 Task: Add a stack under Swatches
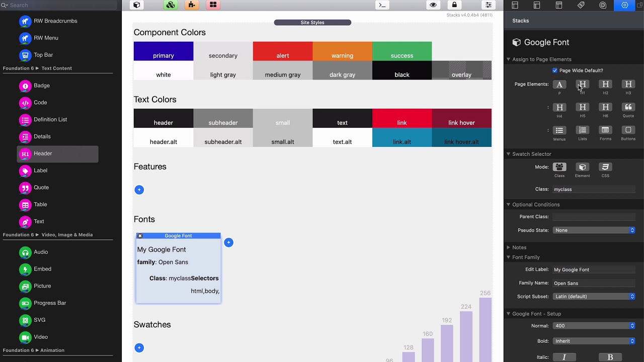139,347
